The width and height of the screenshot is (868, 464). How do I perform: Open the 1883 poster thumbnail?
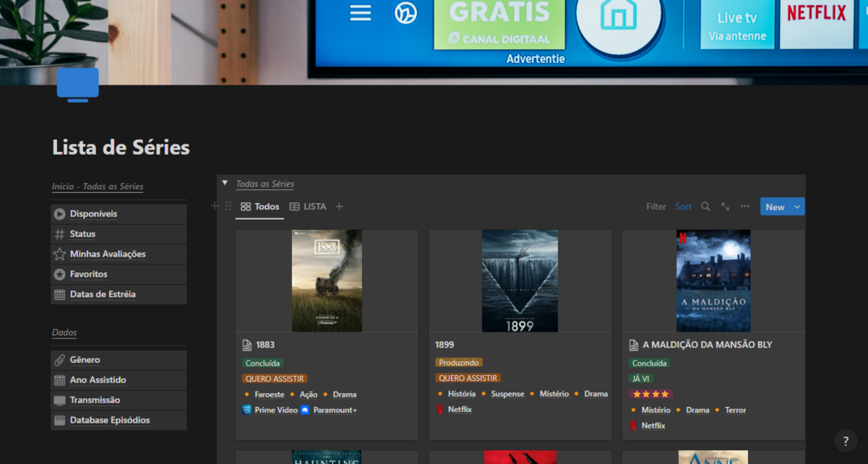pos(326,281)
